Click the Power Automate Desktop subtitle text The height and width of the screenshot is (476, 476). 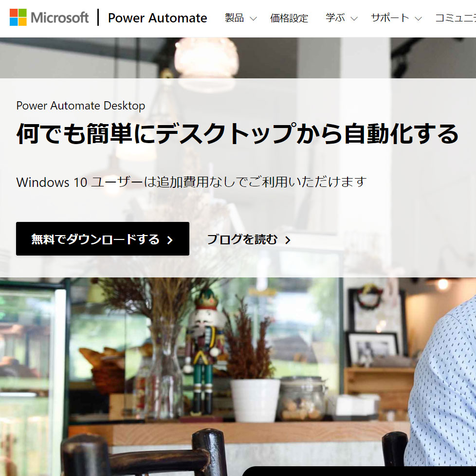[81, 106]
